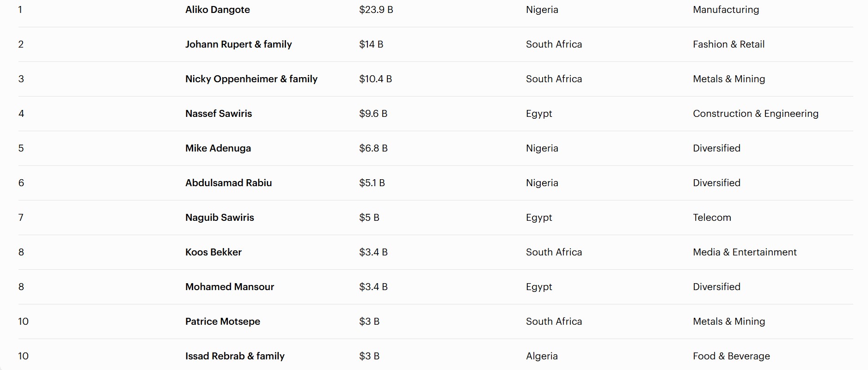The width and height of the screenshot is (868, 370).
Task: Select the Koos Bekker name link
Action: 214,252
